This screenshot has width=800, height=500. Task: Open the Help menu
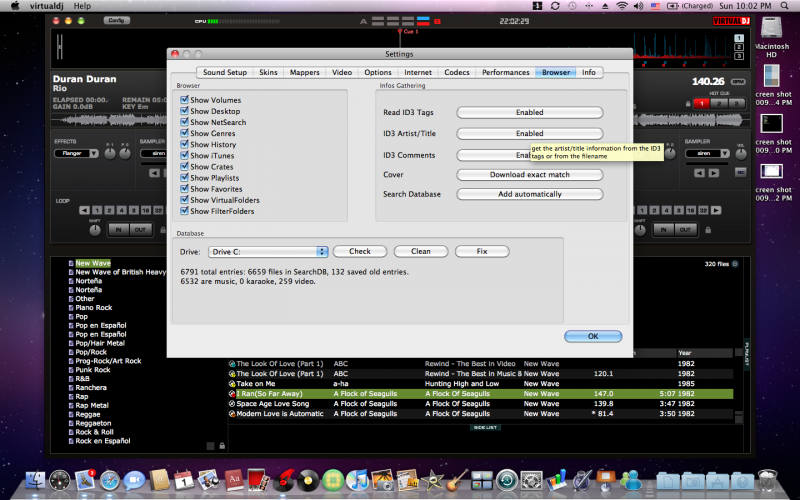click(x=82, y=6)
